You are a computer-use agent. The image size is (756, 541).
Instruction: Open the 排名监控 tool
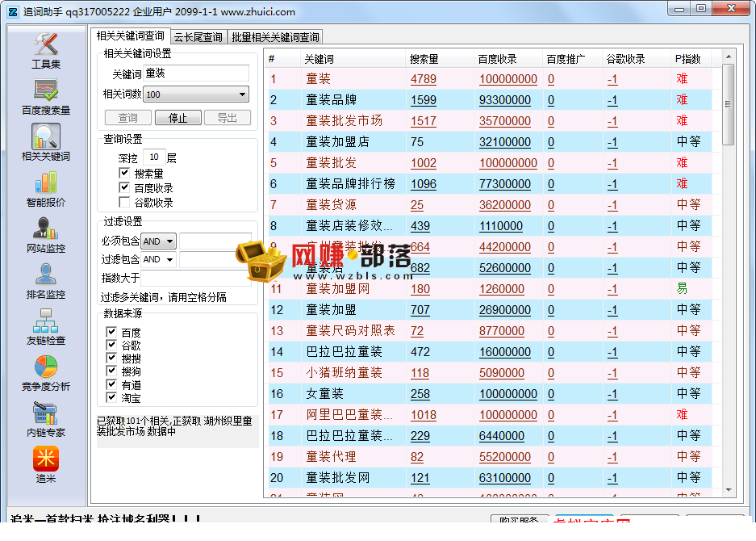[x=46, y=281]
